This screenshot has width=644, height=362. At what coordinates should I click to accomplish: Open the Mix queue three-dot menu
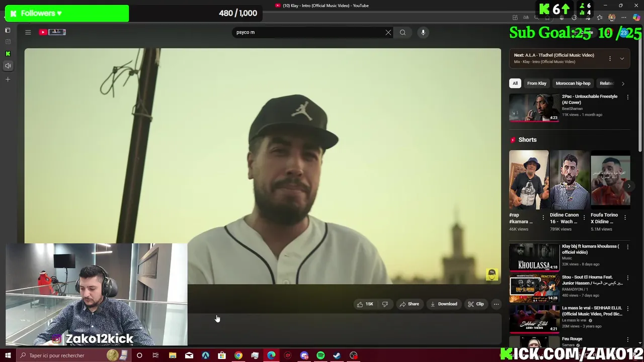pyautogui.click(x=610, y=58)
